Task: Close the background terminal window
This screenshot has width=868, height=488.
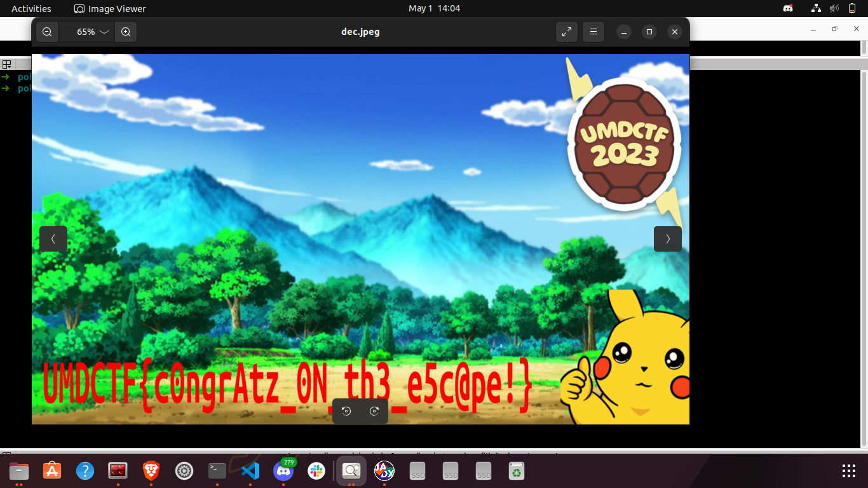Action: click(x=856, y=29)
